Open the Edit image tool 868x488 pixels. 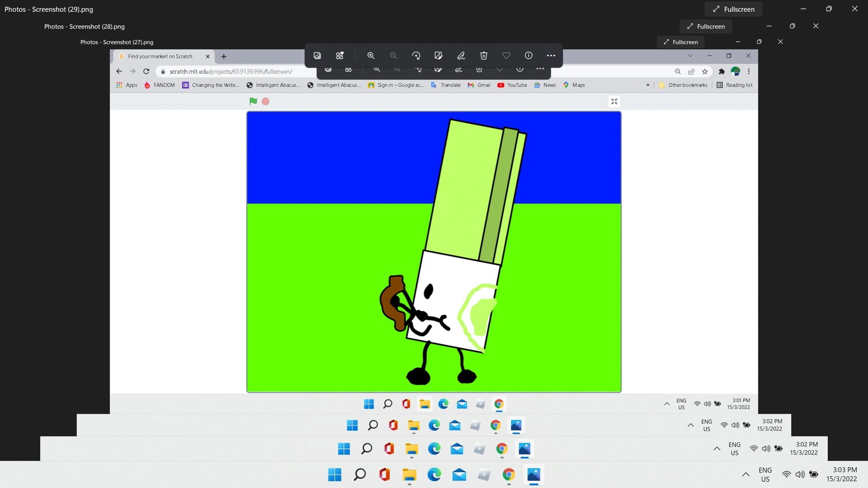click(x=439, y=56)
